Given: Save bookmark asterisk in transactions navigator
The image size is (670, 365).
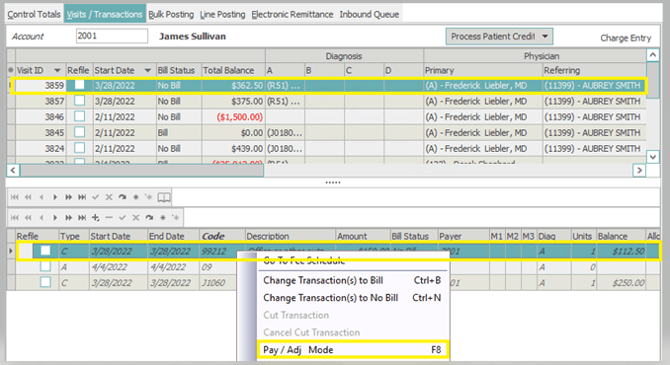Looking at the screenshot, I should (163, 218).
